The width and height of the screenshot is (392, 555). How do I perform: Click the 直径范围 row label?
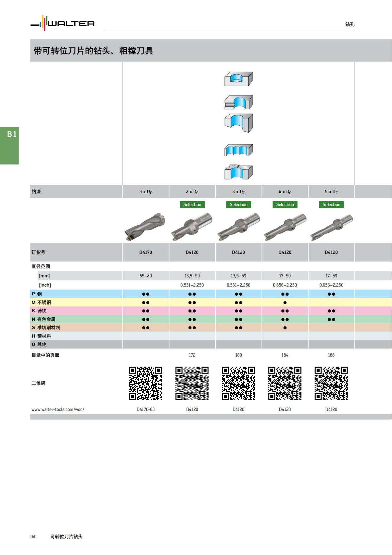tap(41, 266)
